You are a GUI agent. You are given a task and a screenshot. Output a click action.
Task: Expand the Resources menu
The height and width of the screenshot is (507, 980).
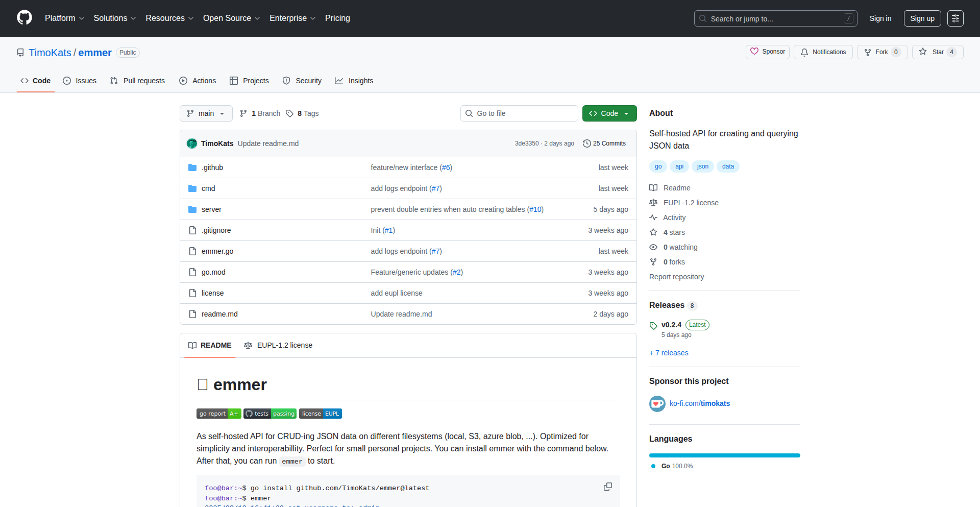169,18
